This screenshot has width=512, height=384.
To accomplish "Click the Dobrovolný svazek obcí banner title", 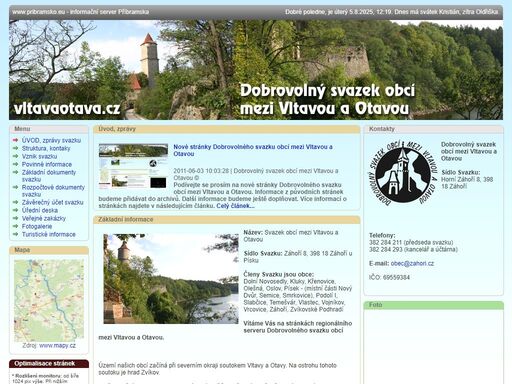I will pyautogui.click(x=328, y=99).
